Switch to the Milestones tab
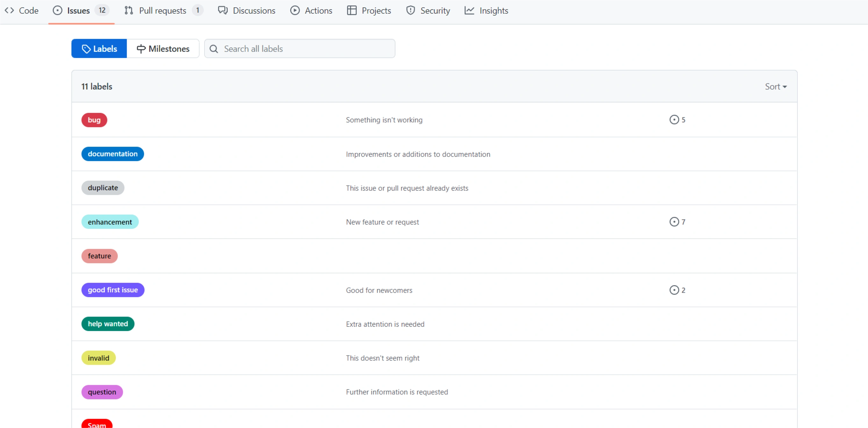The width and height of the screenshot is (868, 428). pyautogui.click(x=163, y=49)
